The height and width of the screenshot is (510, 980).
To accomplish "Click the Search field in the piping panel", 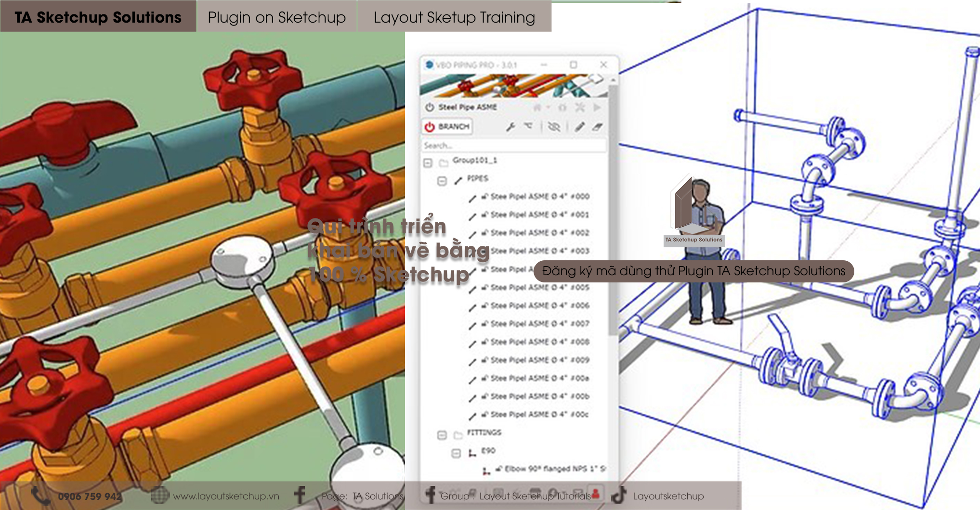I will click(514, 145).
